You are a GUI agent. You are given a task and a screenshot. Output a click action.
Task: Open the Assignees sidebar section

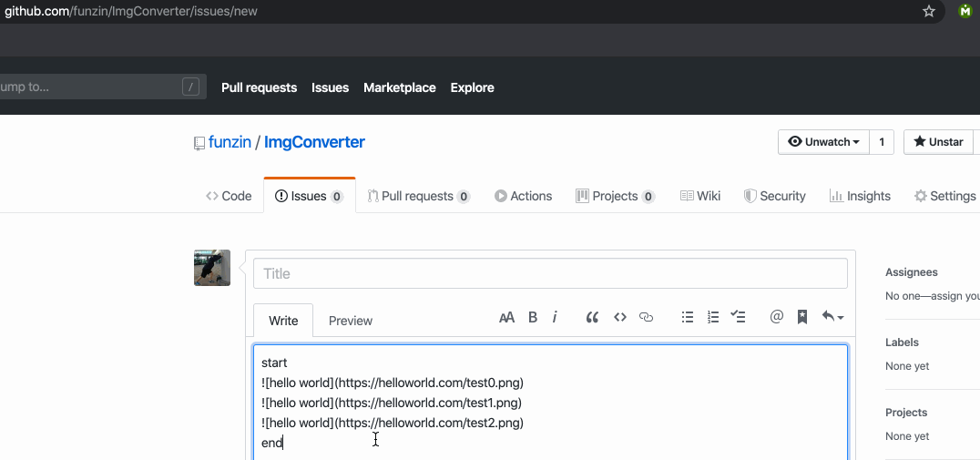click(x=912, y=272)
